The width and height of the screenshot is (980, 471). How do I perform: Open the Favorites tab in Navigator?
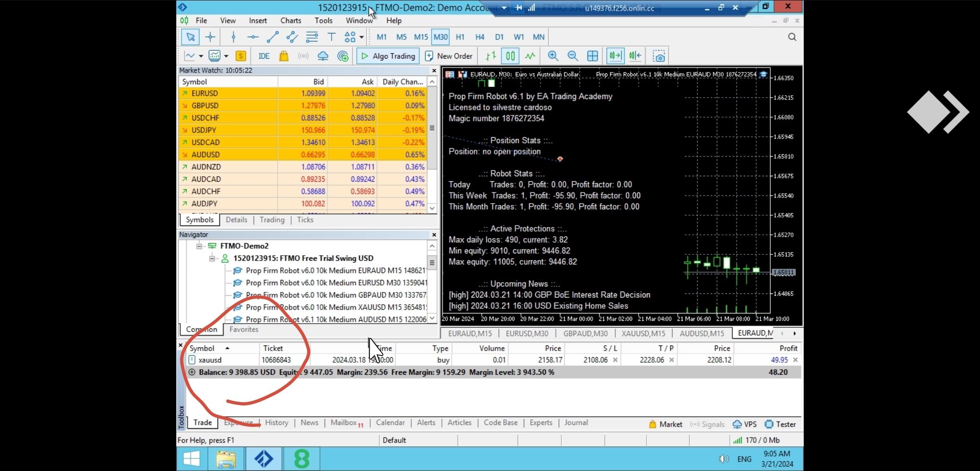(244, 330)
